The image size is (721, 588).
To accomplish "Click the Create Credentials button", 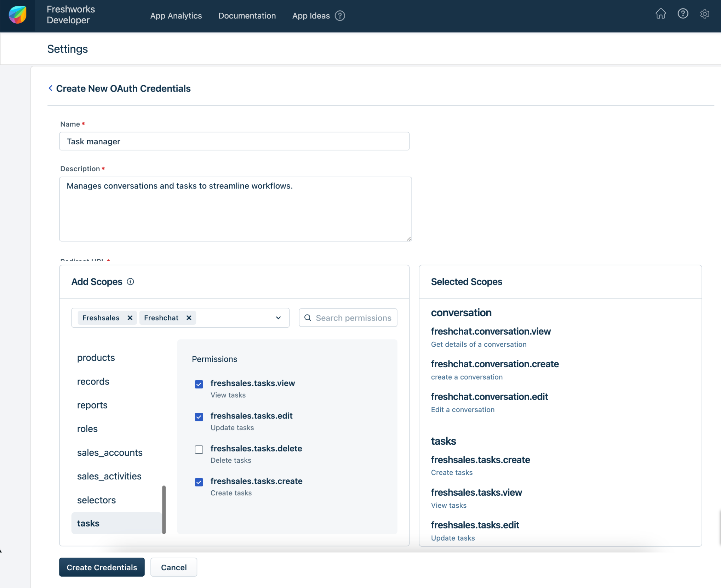I will tap(102, 567).
